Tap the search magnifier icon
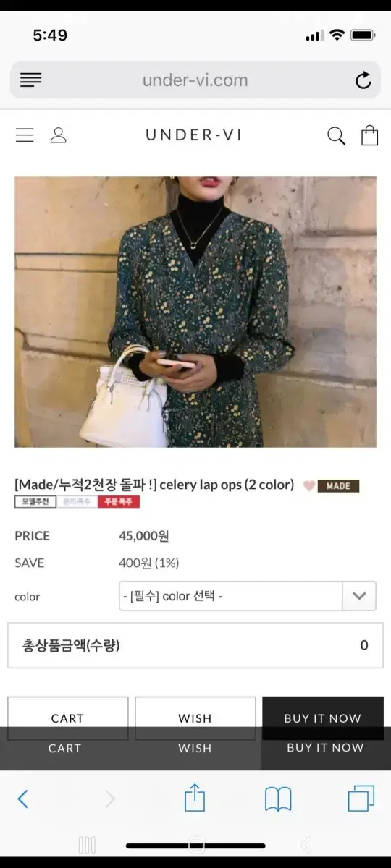The height and width of the screenshot is (868, 391). pyautogui.click(x=336, y=136)
